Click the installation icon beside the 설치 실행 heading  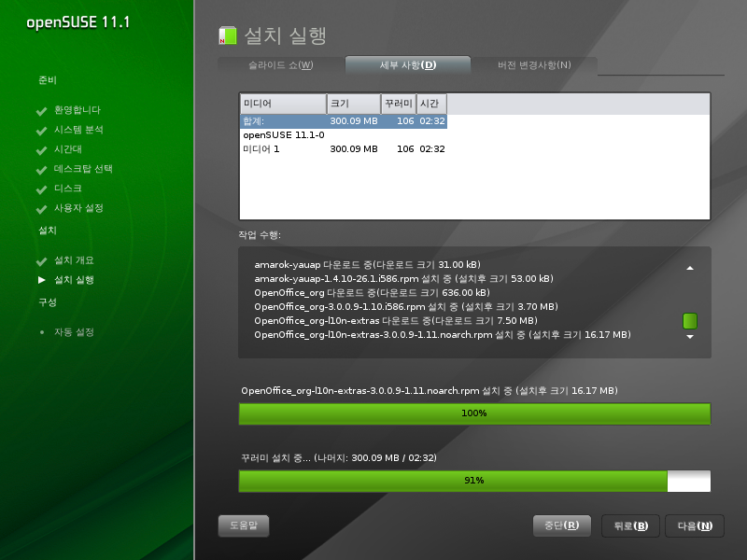click(x=228, y=35)
